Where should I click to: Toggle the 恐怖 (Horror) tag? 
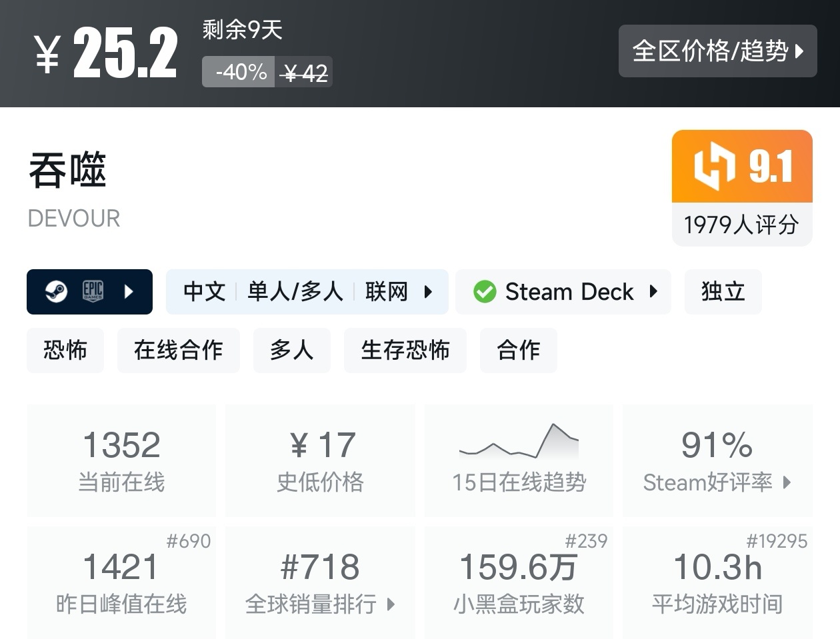[65, 350]
